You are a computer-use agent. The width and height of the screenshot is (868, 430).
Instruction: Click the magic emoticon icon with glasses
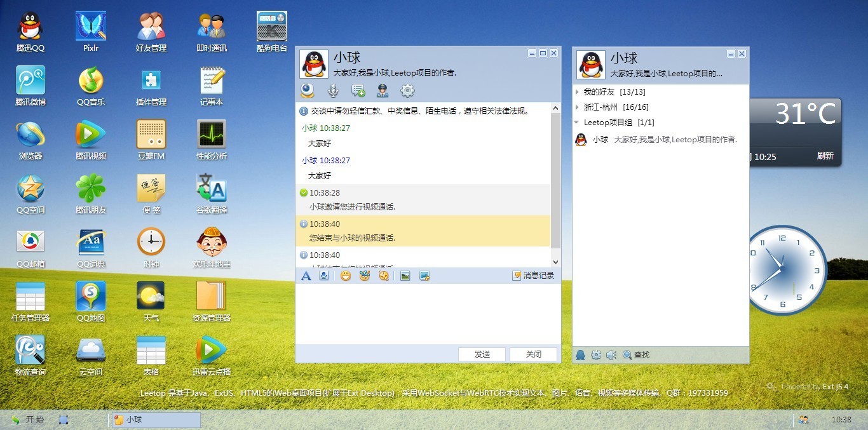click(x=364, y=276)
